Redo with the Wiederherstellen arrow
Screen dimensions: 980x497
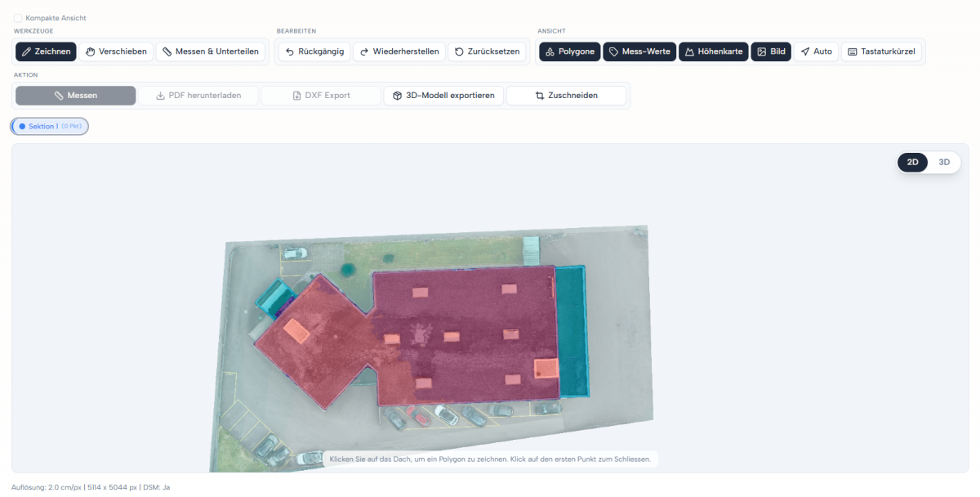pyautogui.click(x=399, y=51)
